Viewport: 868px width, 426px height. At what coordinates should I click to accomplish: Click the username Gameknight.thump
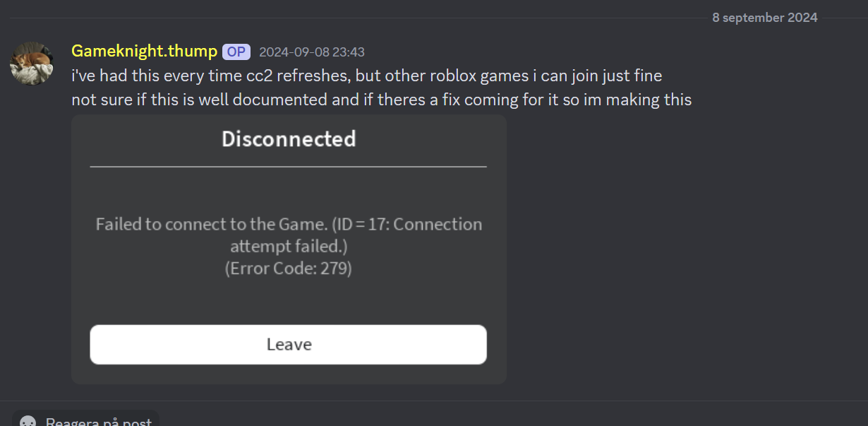(144, 51)
